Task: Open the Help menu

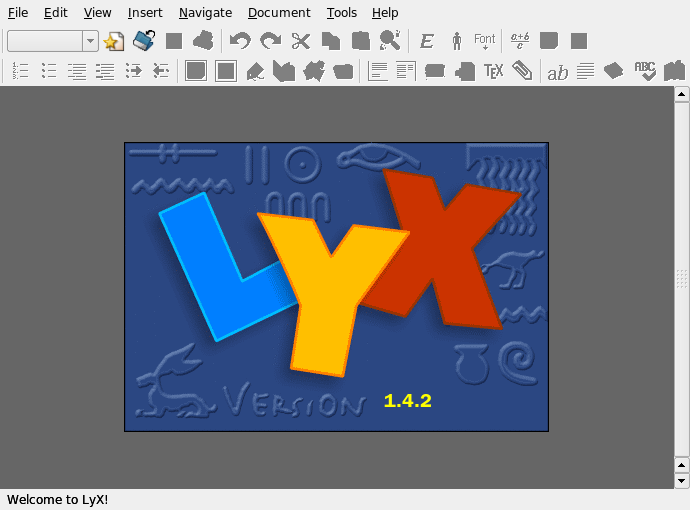Action: (385, 13)
